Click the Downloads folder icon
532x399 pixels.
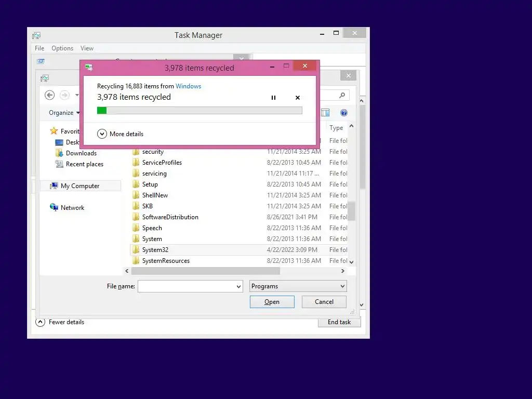tap(59, 153)
